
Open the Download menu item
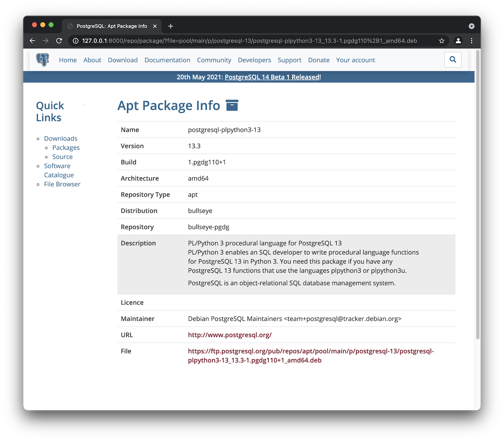(122, 60)
